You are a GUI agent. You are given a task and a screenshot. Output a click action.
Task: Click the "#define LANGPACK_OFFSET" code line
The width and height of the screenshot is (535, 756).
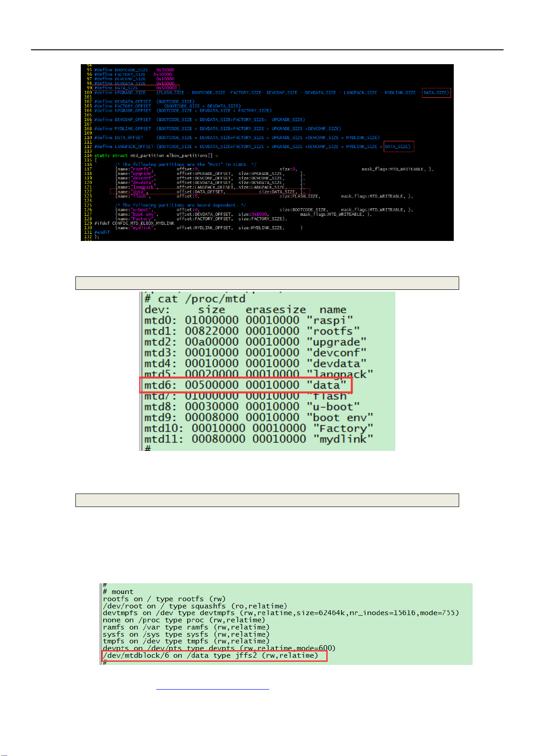tap(252, 147)
